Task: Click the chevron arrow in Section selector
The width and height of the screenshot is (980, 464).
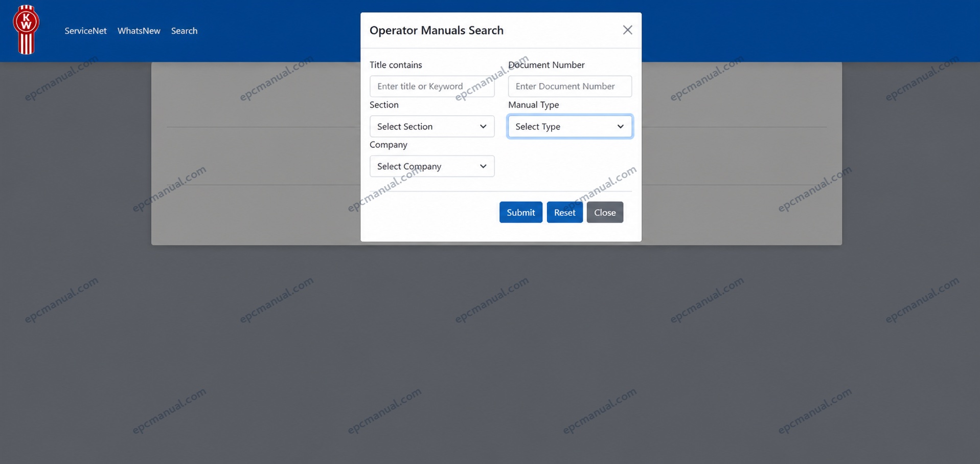Action: pos(483,126)
